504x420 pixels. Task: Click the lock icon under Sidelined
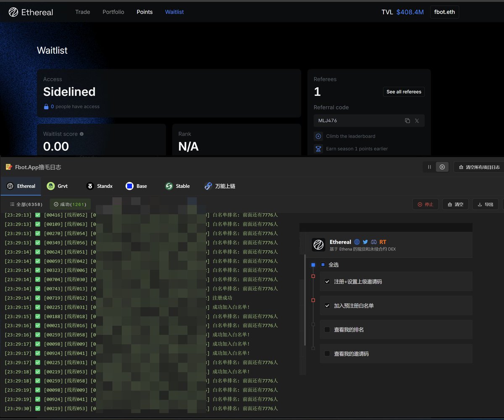click(x=46, y=107)
